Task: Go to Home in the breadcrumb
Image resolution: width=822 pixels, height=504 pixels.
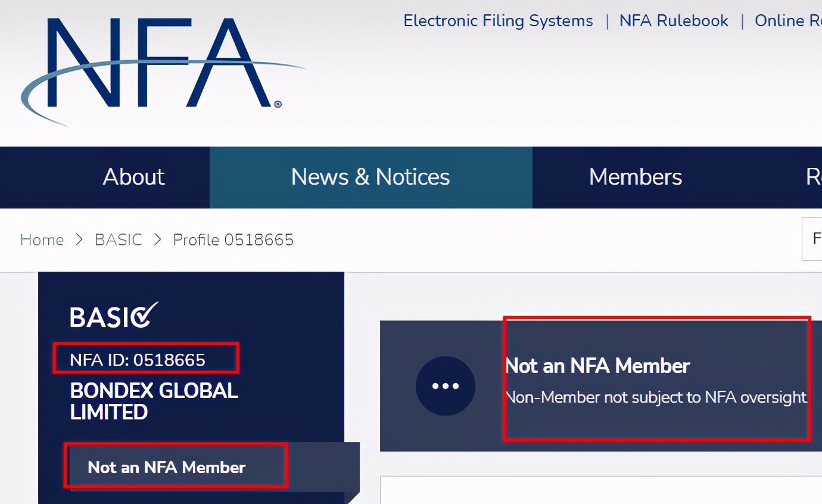Action: click(x=42, y=239)
